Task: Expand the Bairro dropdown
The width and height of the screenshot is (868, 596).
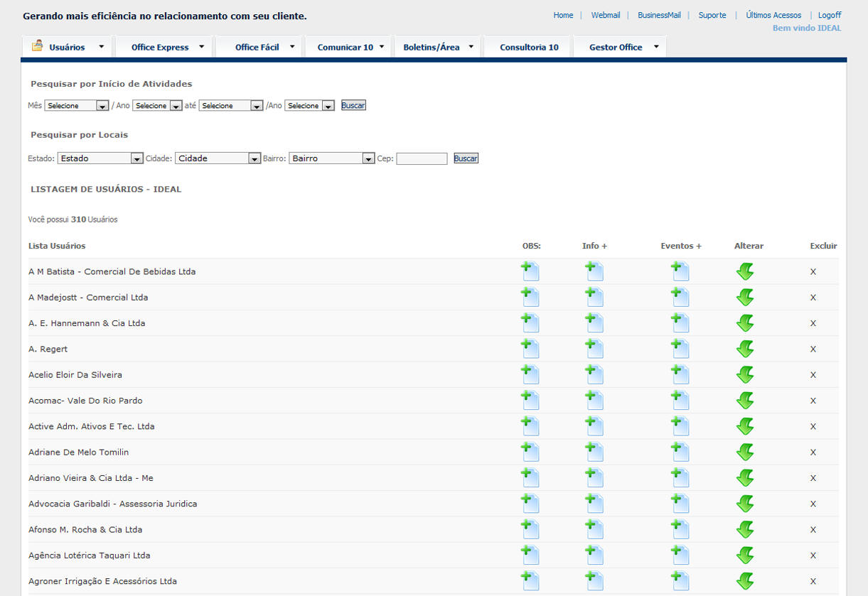Action: (x=331, y=158)
